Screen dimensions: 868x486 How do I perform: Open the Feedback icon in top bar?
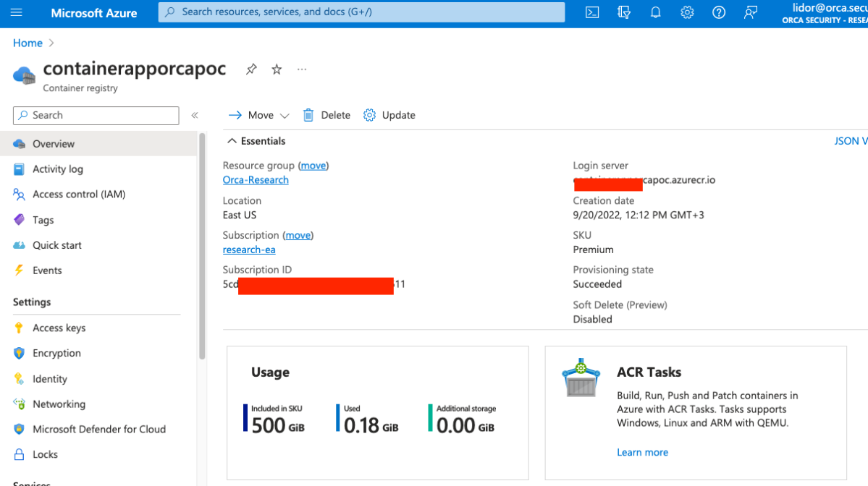(750, 12)
